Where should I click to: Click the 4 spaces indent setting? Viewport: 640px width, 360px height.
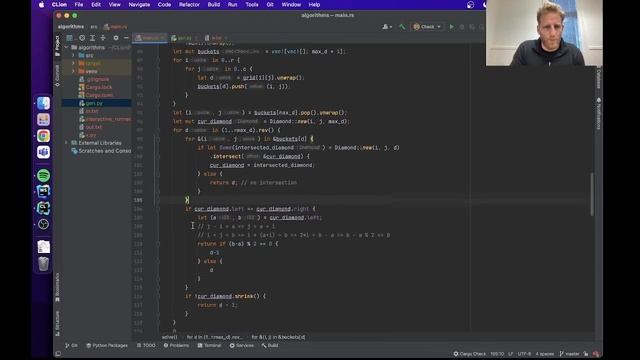coord(544,354)
